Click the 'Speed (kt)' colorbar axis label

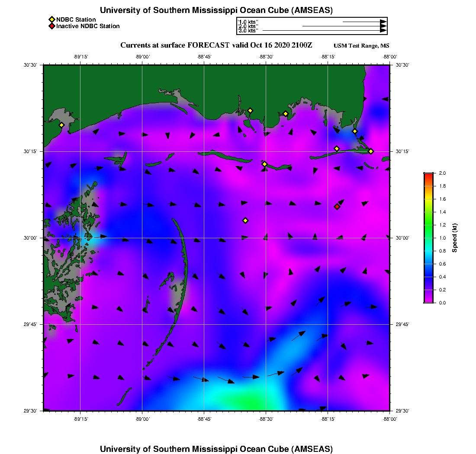pyautogui.click(x=455, y=238)
